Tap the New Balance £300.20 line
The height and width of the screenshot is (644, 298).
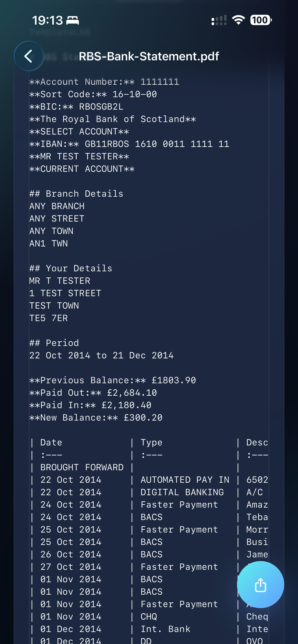[96, 418]
